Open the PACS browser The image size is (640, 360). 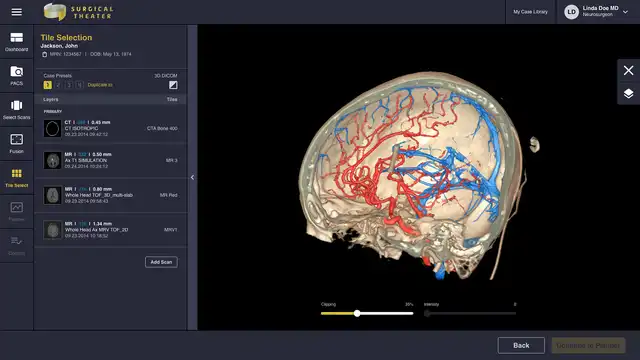(17, 76)
